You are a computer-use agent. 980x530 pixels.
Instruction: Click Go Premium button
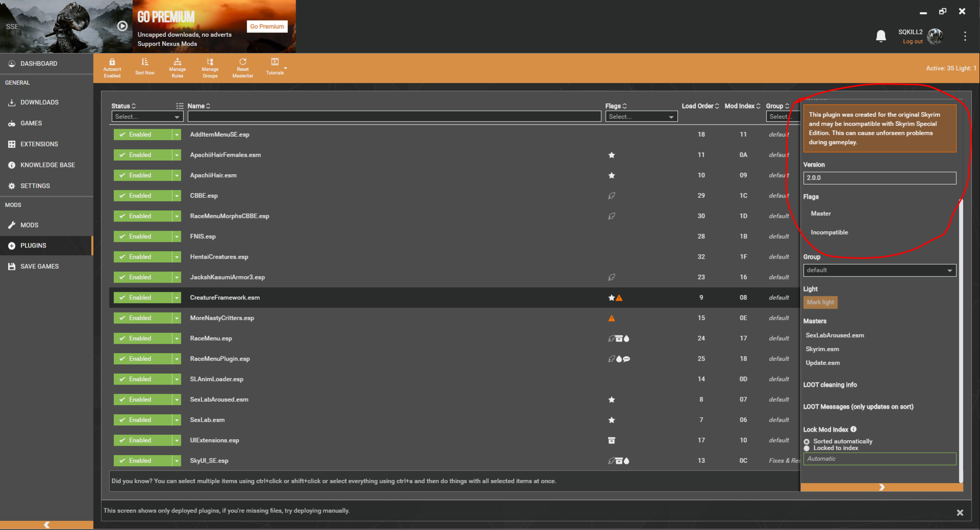coord(267,27)
